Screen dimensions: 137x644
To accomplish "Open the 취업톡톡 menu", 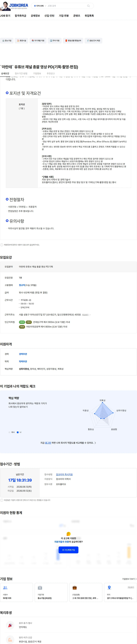I will click(89, 16).
